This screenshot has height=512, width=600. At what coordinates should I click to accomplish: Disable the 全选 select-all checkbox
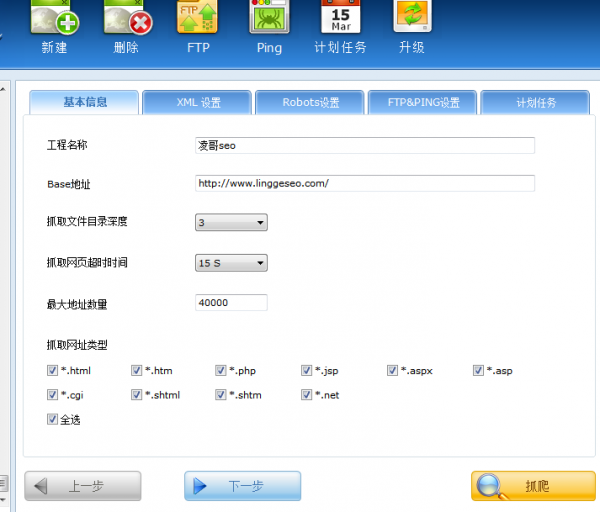(x=52, y=420)
